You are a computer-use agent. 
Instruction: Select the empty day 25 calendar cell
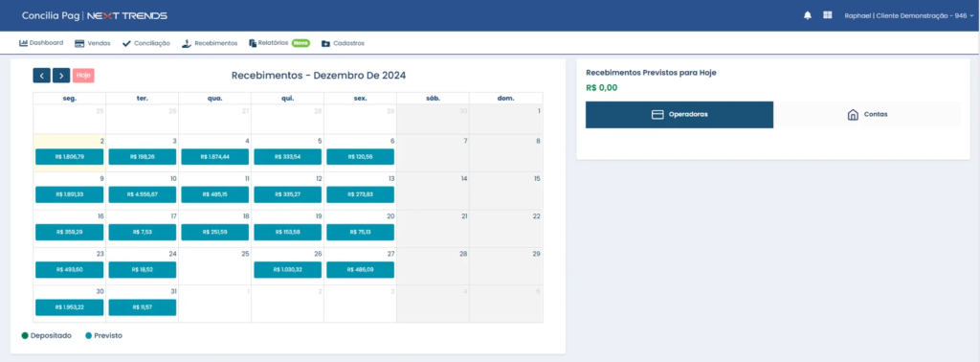pyautogui.click(x=215, y=266)
